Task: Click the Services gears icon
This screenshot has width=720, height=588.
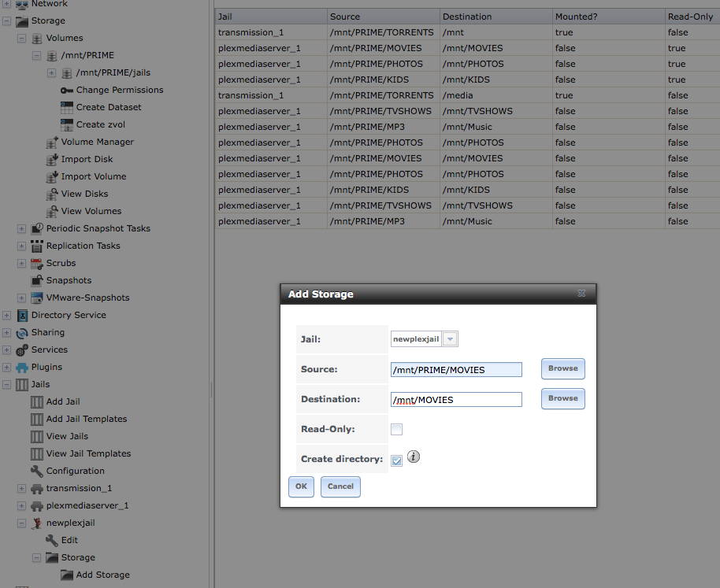Action: [x=22, y=350]
